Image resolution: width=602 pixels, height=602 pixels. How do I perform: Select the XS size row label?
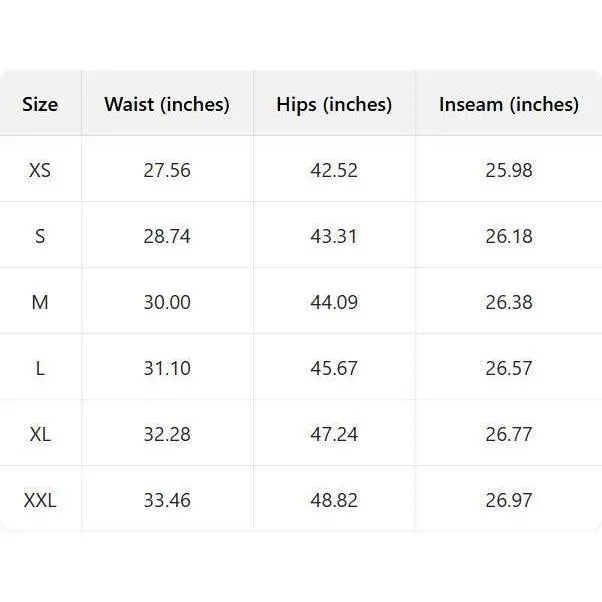point(40,170)
